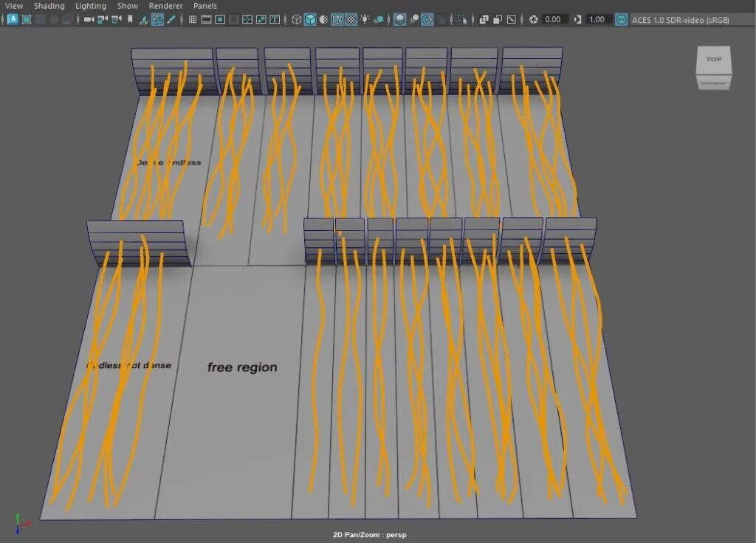Click the Bookmarks icon

(x=130, y=19)
